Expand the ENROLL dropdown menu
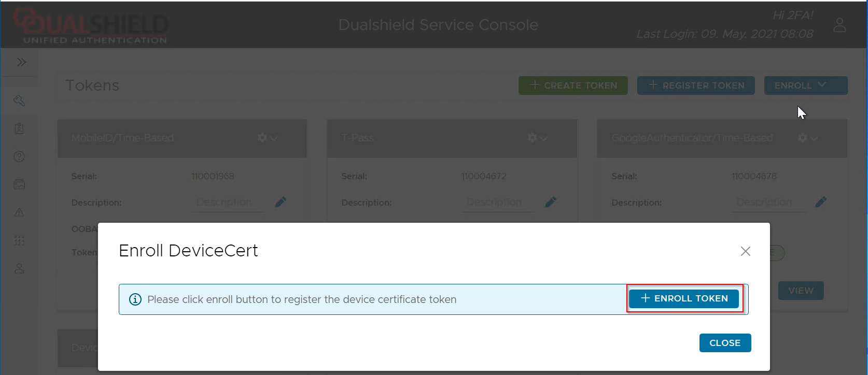868x375 pixels. (805, 85)
